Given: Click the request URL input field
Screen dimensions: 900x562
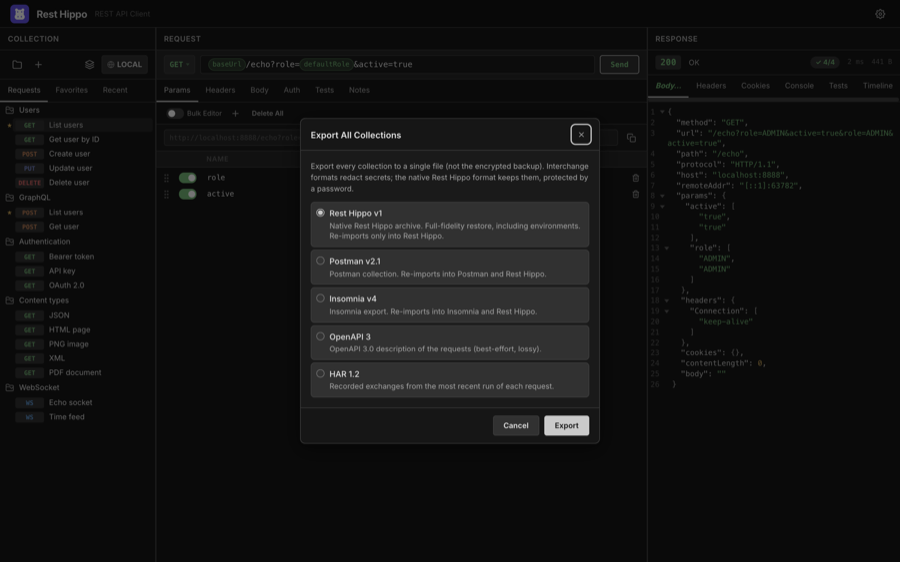Looking at the screenshot, I should (x=397, y=64).
